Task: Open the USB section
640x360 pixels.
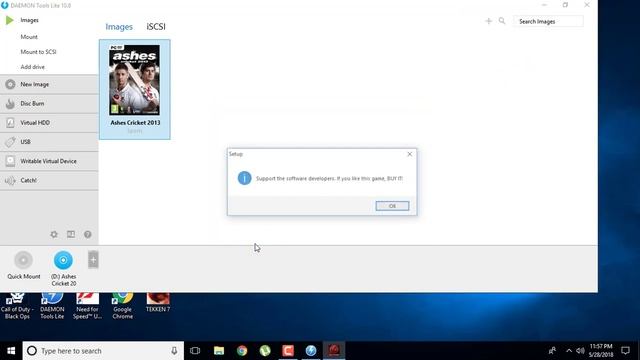Action: [x=49, y=142]
